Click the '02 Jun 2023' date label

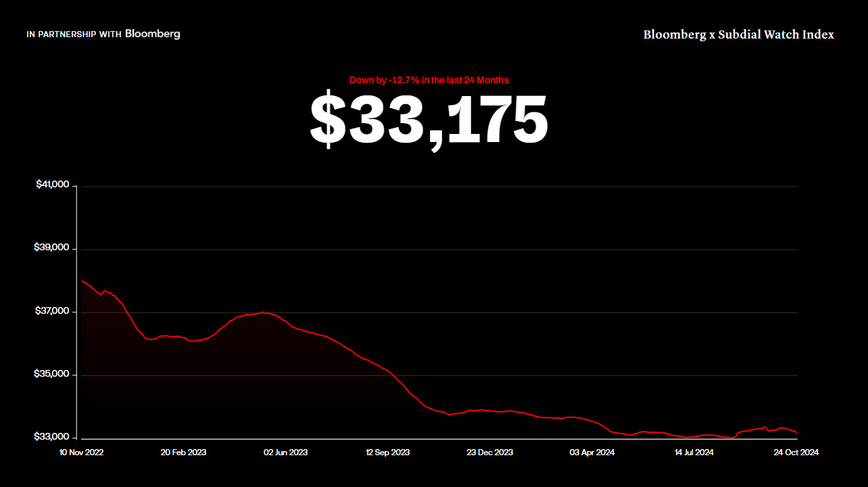click(x=285, y=452)
